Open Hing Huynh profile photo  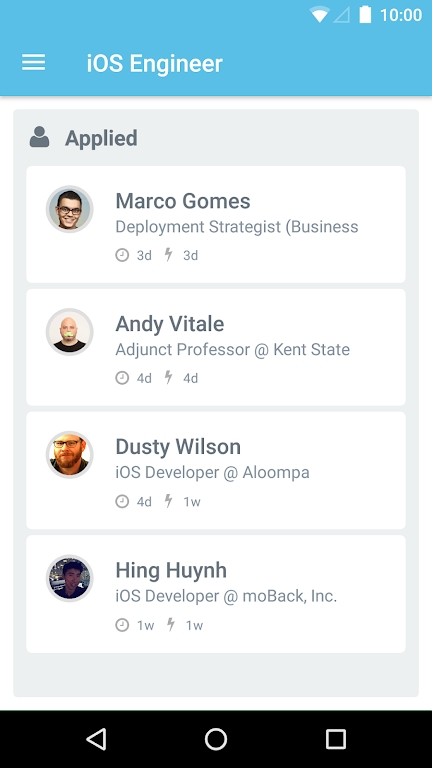[x=70, y=579]
